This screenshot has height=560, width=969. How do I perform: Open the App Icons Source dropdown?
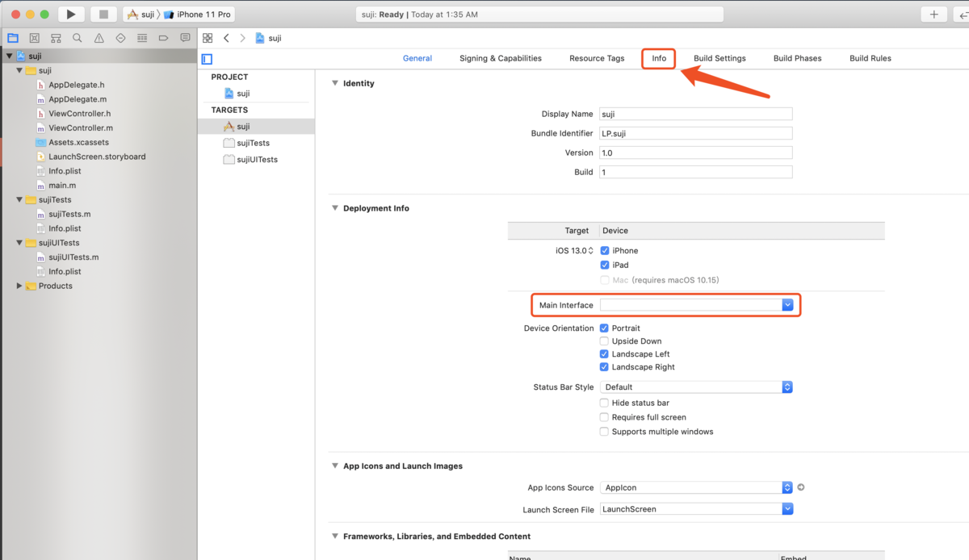click(696, 487)
